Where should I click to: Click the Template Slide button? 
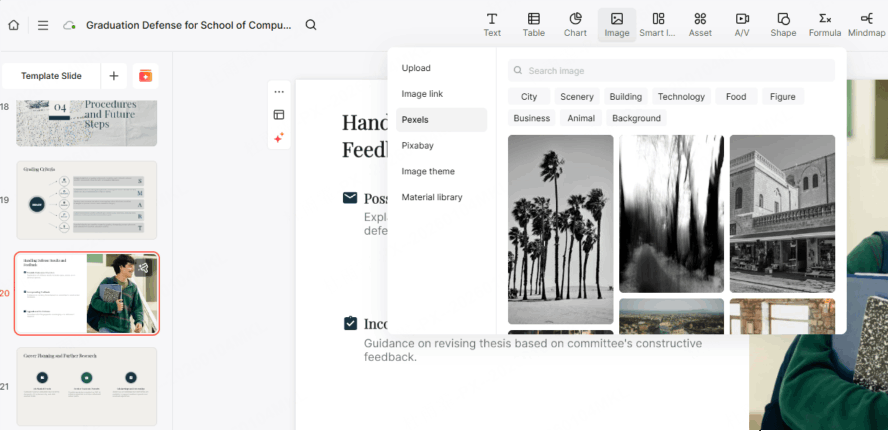(52, 76)
